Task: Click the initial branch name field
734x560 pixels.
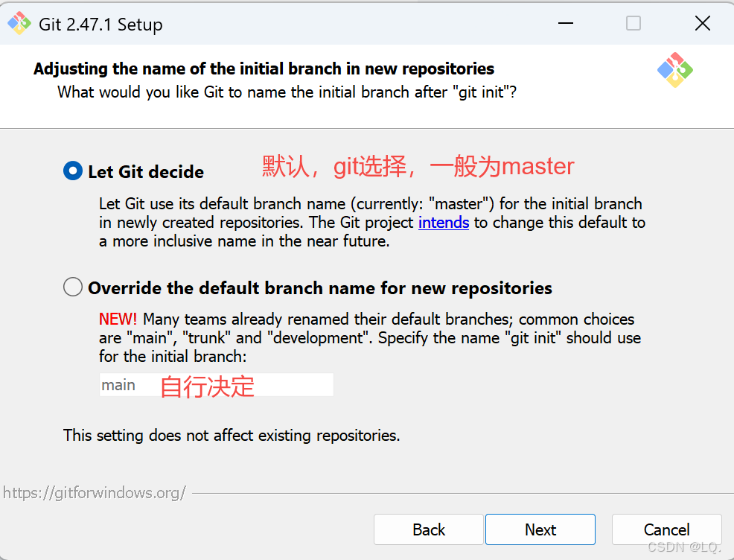Action: click(217, 385)
